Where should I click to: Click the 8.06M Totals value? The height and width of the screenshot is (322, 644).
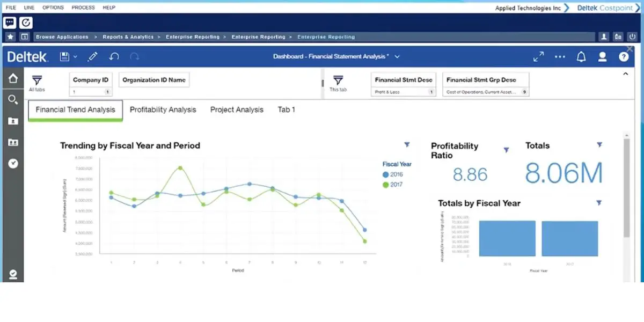(564, 173)
